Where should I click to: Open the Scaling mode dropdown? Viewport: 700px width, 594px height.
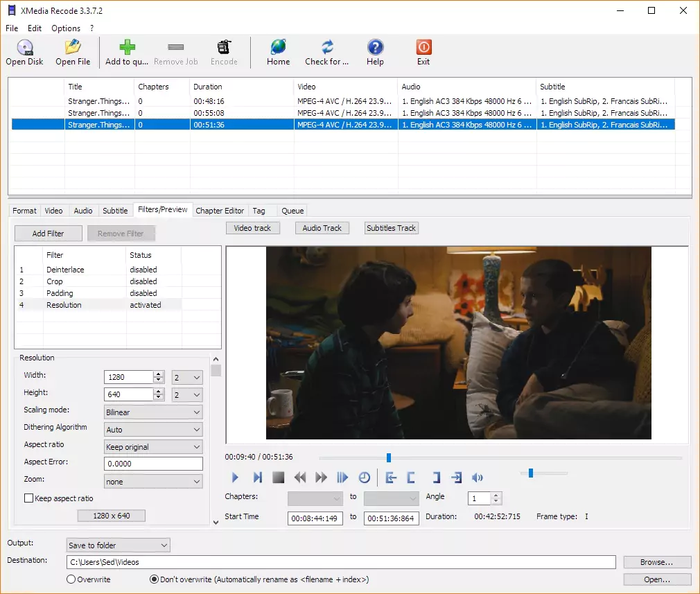[x=152, y=412]
